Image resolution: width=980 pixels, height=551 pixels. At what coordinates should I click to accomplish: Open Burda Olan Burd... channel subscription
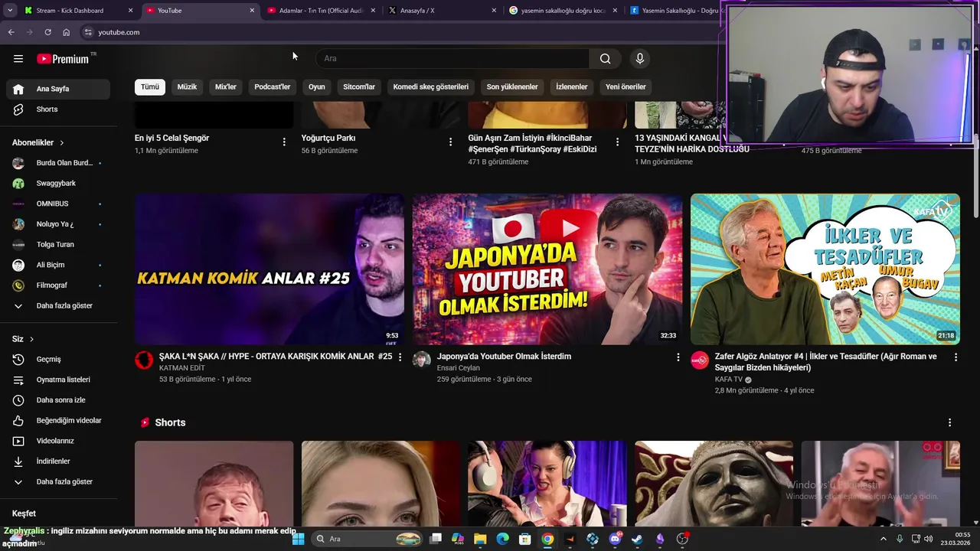point(58,163)
